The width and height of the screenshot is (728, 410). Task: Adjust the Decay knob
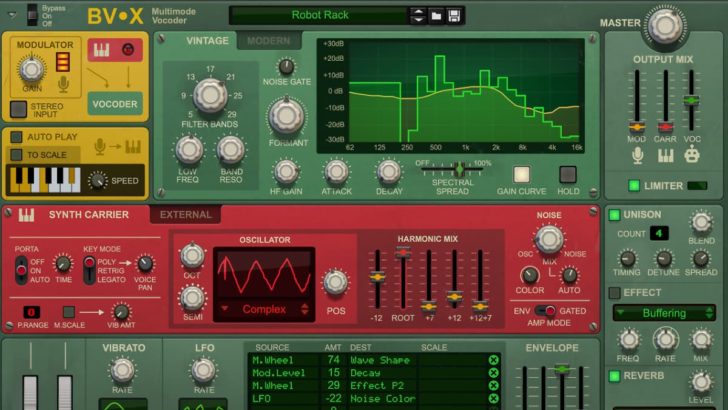[389, 172]
